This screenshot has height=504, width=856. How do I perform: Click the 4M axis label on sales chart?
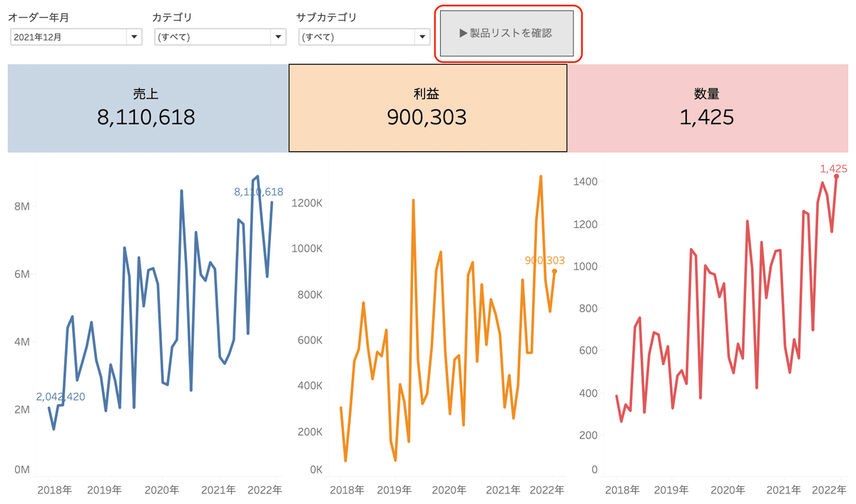(23, 342)
